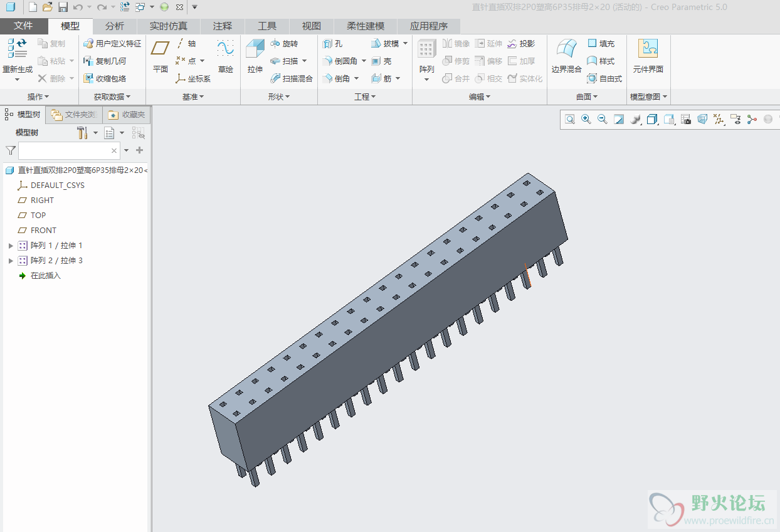Select the 孔 hole tool

333,43
